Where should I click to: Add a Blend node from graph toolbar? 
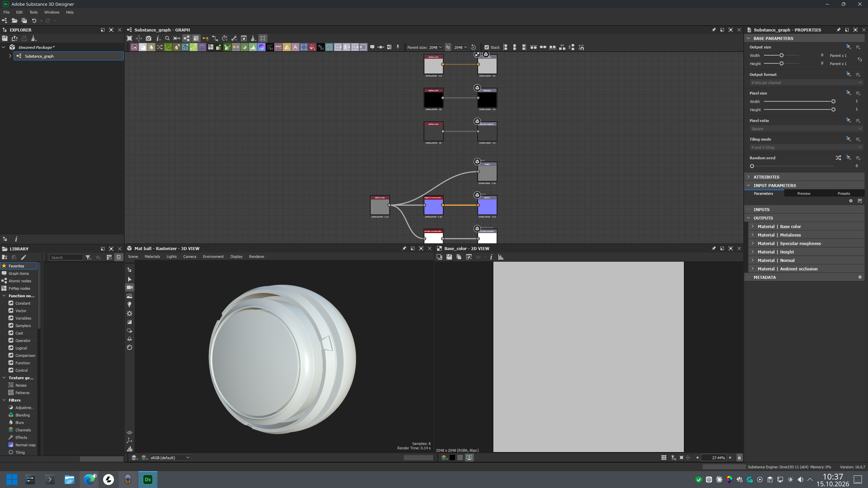[x=143, y=47]
